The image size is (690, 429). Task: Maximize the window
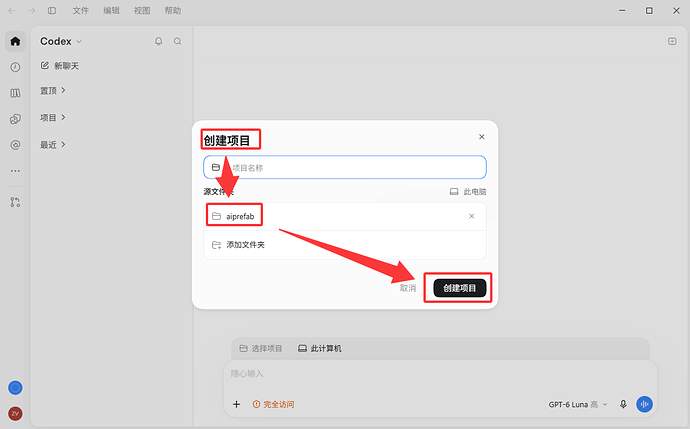pyautogui.click(x=649, y=11)
